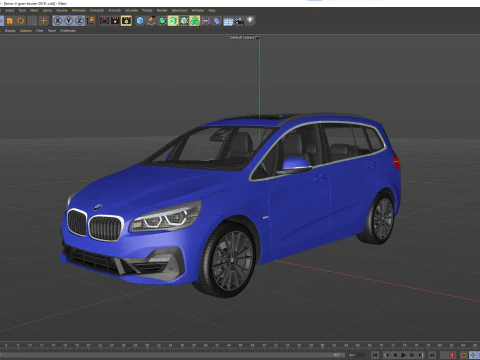Toggle the Z axis lock
Viewport: 480px width, 360px height.
pyautogui.click(x=79, y=21)
